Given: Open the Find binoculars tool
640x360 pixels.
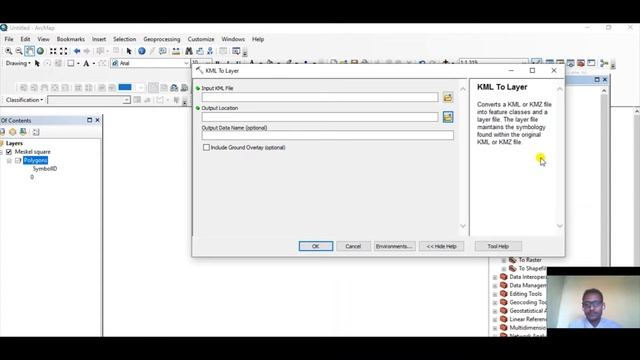Looking at the screenshot, I should pyautogui.click(x=189, y=51).
